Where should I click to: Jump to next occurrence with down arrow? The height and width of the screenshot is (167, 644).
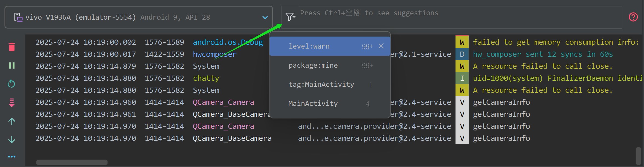(x=12, y=140)
